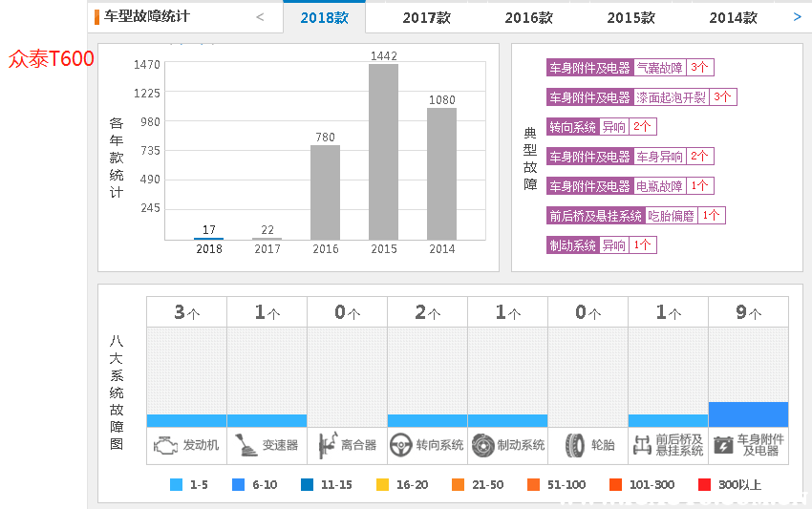Click the 制动系统 异响 fault tag
This screenshot has width=812, height=509.
602,244
